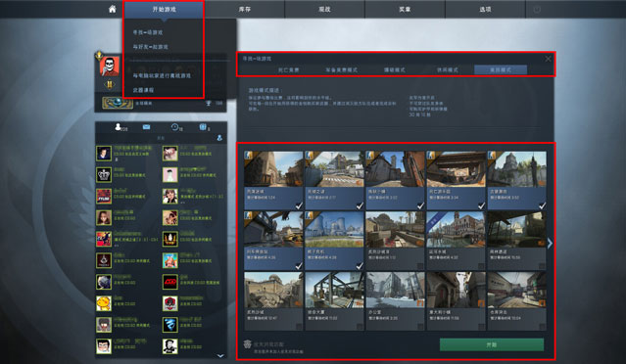Switch to 爆破模式 tab
Image resolution: width=626 pixels, height=364 pixels.
[395, 69]
